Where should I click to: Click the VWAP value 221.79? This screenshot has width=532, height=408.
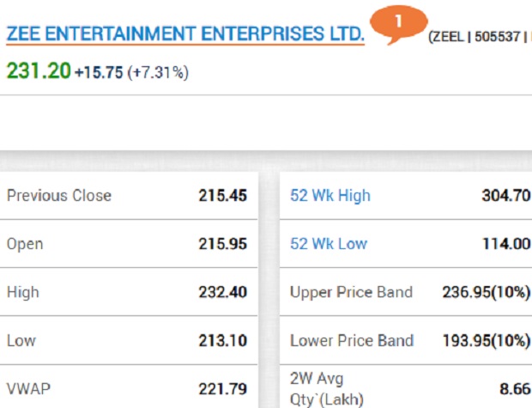click(222, 389)
